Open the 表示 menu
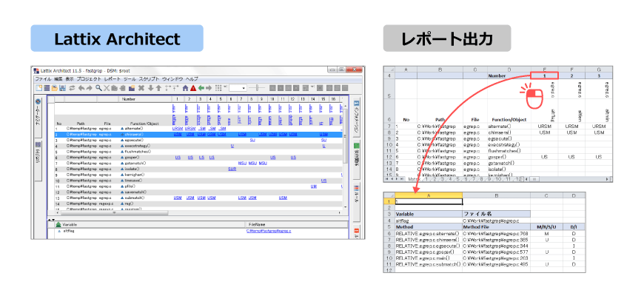644x296 pixels. coord(70,79)
